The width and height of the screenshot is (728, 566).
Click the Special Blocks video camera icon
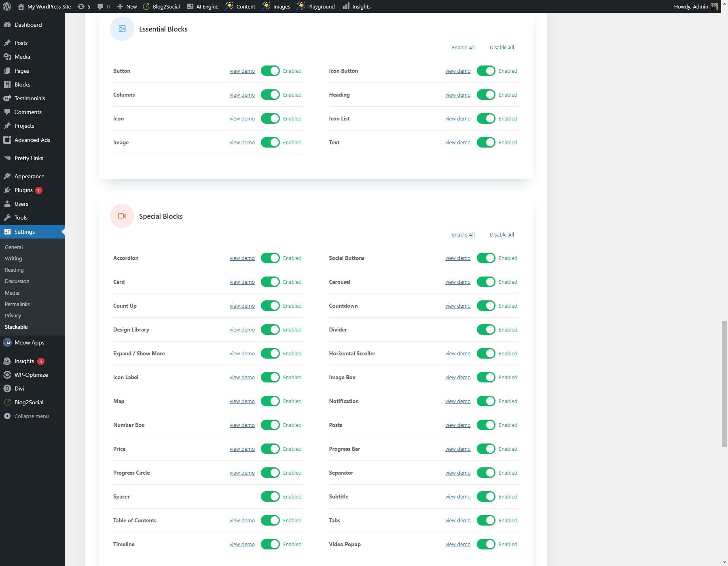pos(122,215)
